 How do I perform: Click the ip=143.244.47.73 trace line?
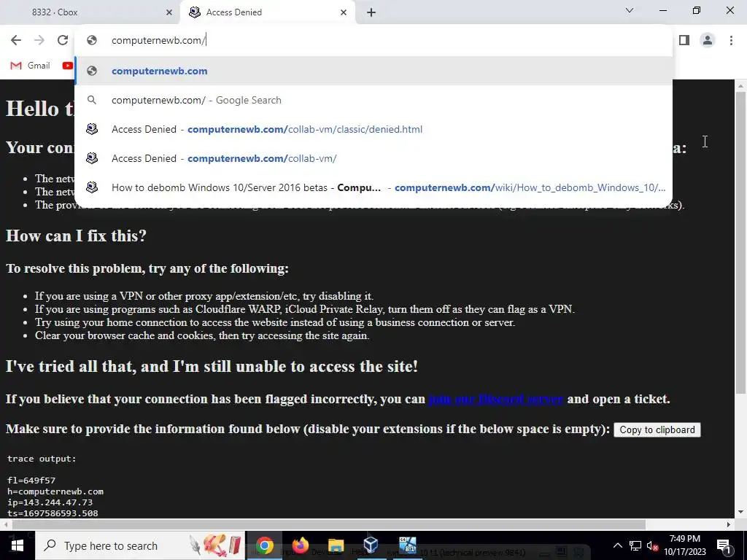[x=50, y=502]
